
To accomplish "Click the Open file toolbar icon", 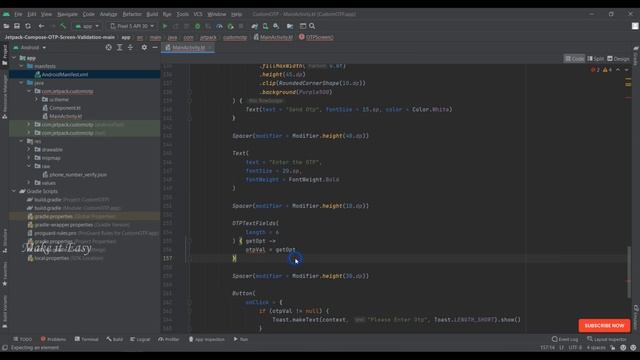I will [6, 26].
